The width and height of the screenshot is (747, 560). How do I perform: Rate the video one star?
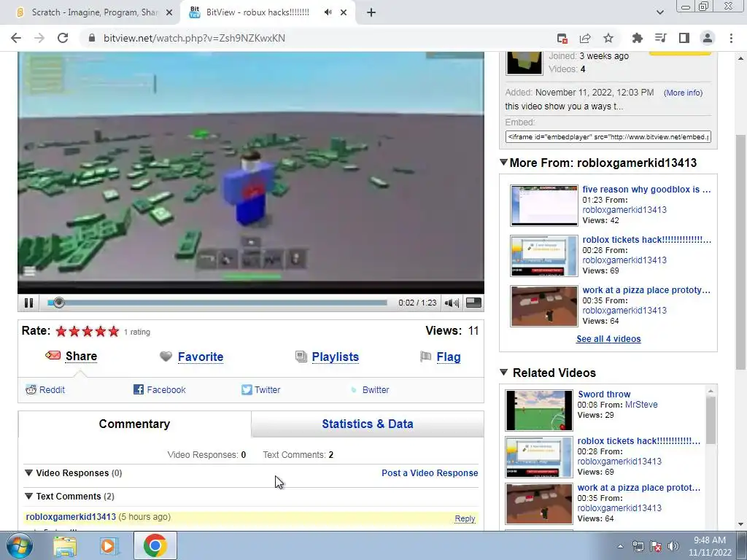(x=61, y=332)
